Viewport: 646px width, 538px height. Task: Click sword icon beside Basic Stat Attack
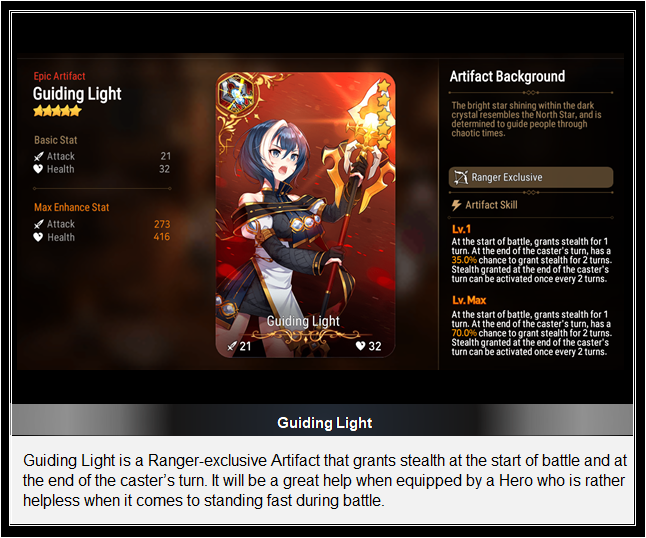click(38, 157)
